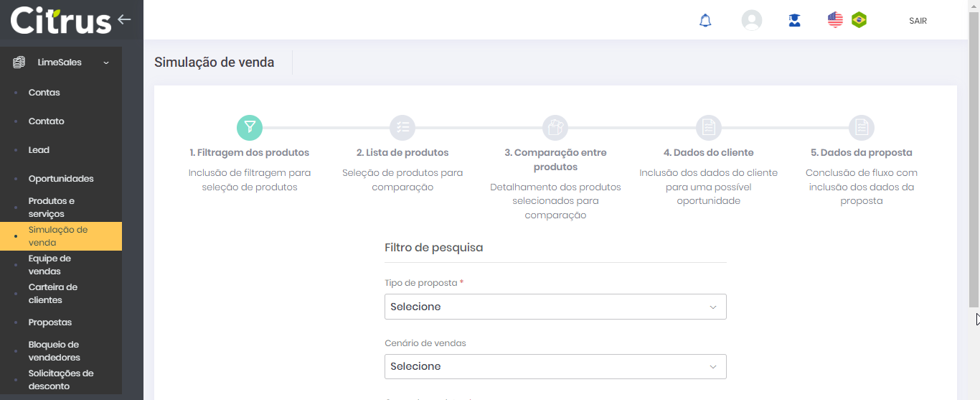This screenshot has width=980, height=400.
Task: Collapse sidebar with the back arrow
Action: [124, 19]
